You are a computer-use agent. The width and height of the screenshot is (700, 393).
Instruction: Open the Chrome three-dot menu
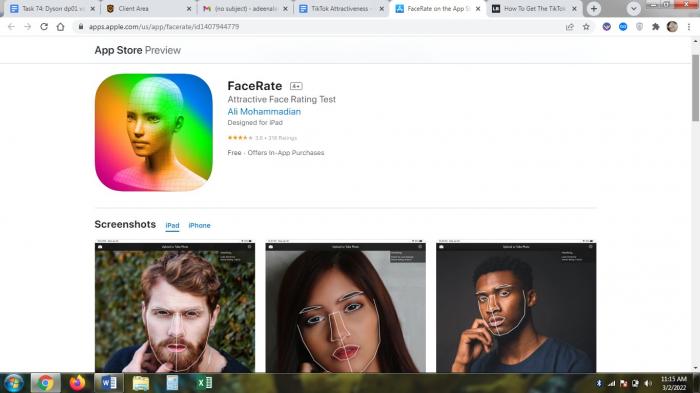(689, 27)
